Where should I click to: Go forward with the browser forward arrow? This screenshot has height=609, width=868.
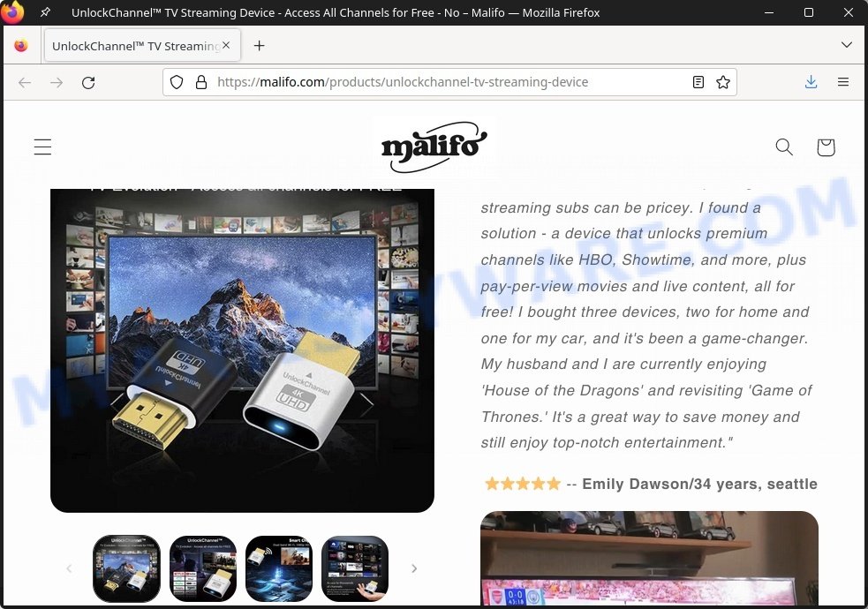(x=57, y=82)
